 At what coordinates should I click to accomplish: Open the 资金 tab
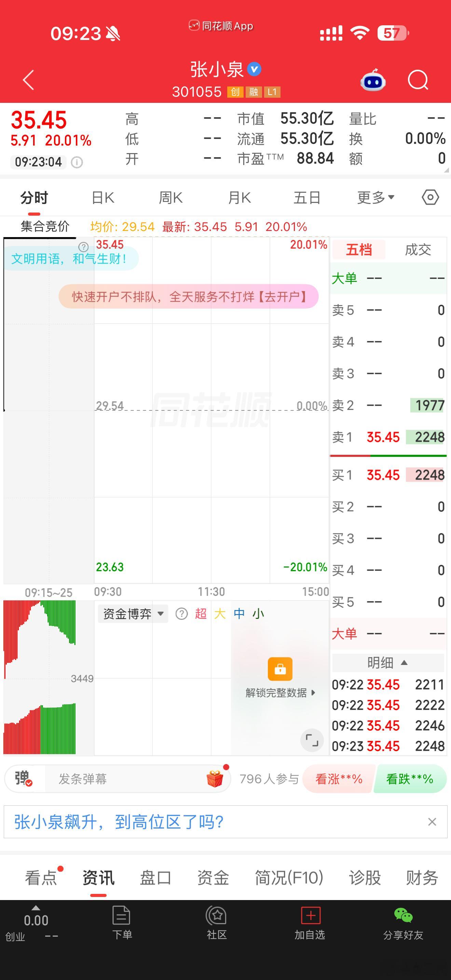[213, 878]
